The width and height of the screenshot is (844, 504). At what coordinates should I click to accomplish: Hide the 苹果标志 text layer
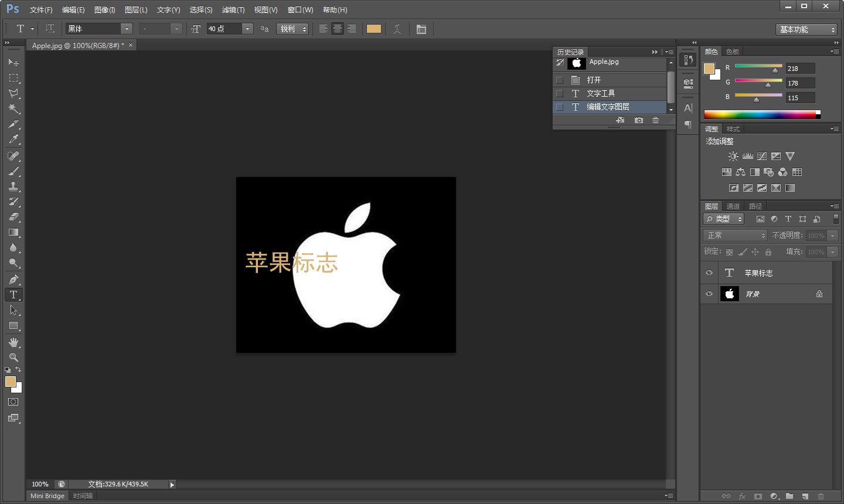click(x=709, y=273)
